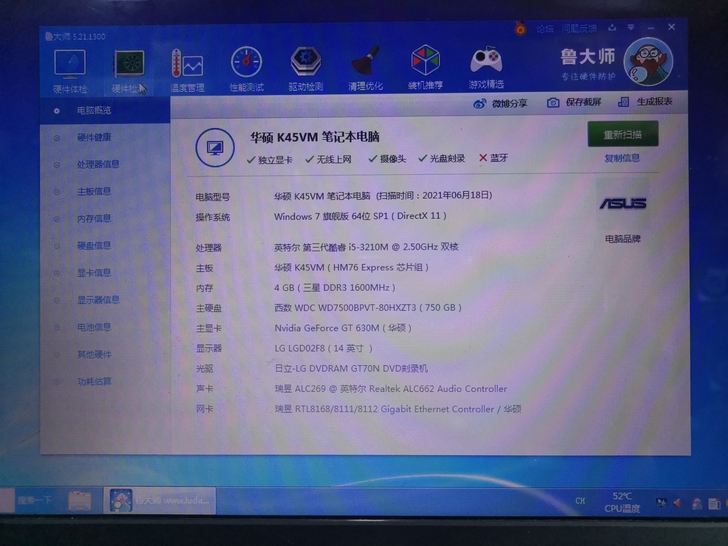The width and height of the screenshot is (728, 546).
Task: Click the CH input language indicator
Action: (x=580, y=501)
